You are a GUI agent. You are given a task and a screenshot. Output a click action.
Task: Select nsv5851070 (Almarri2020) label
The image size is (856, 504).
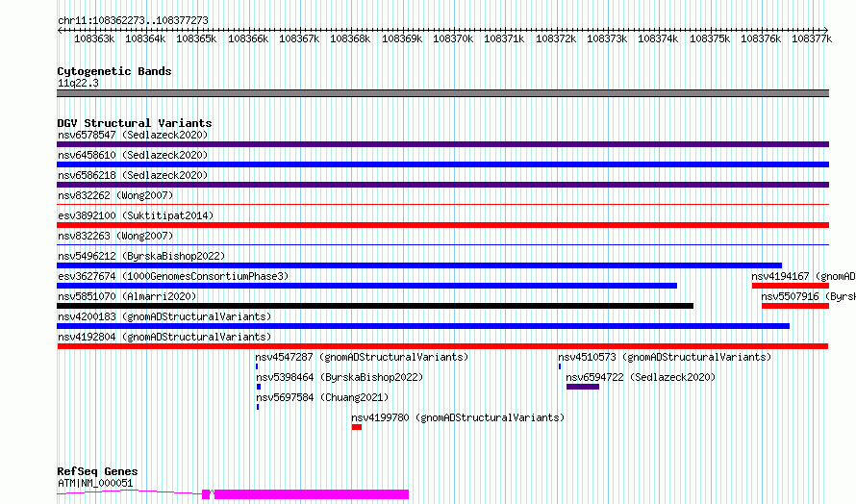(127, 296)
